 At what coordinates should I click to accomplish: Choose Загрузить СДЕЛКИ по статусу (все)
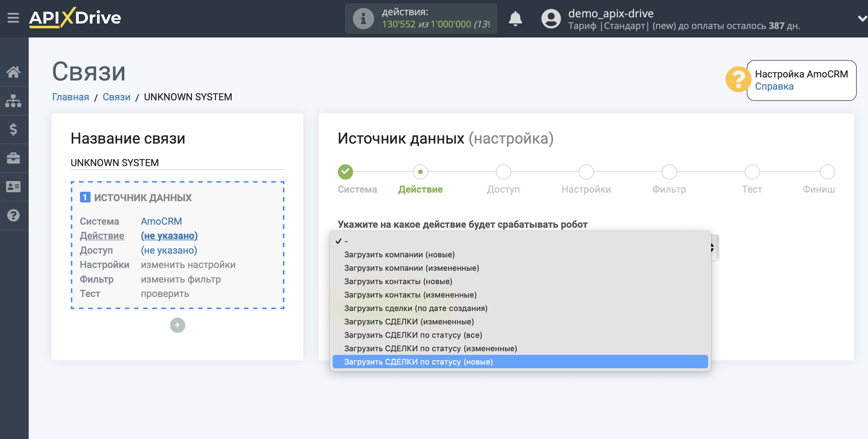click(x=520, y=335)
